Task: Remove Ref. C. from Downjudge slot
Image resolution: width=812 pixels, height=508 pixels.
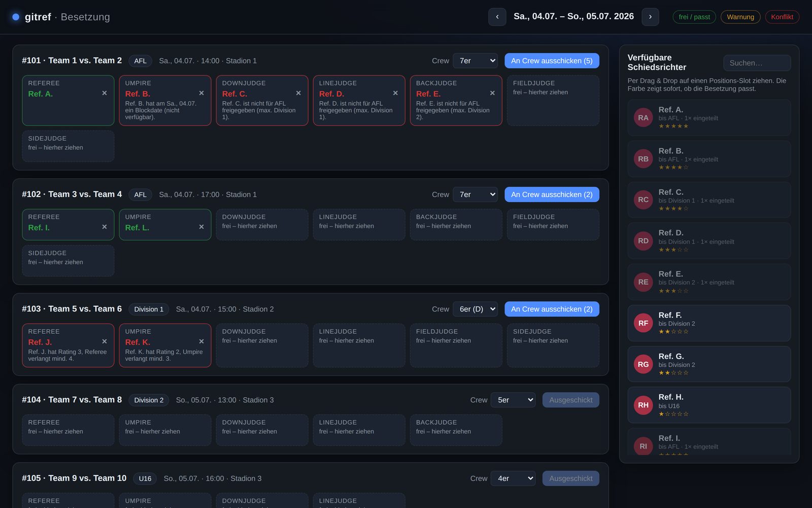Action: (x=298, y=93)
